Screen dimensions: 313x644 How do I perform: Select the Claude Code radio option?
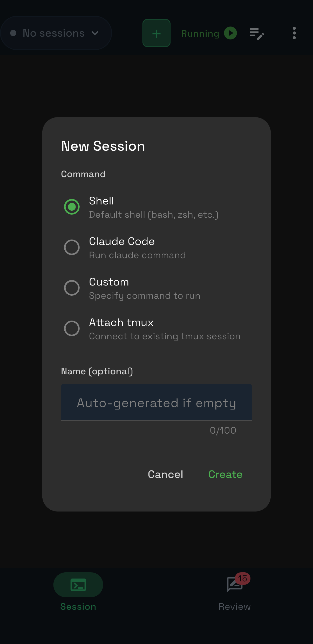tap(72, 247)
